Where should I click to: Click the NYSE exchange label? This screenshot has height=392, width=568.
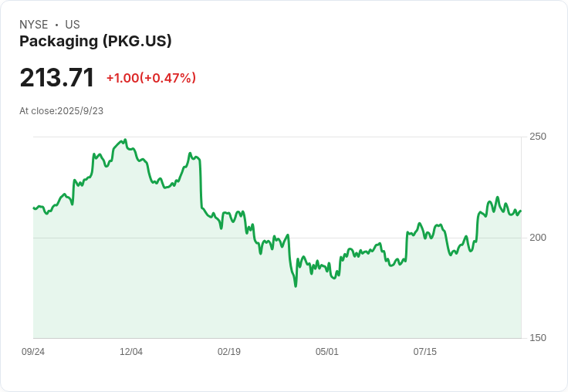pyautogui.click(x=34, y=25)
